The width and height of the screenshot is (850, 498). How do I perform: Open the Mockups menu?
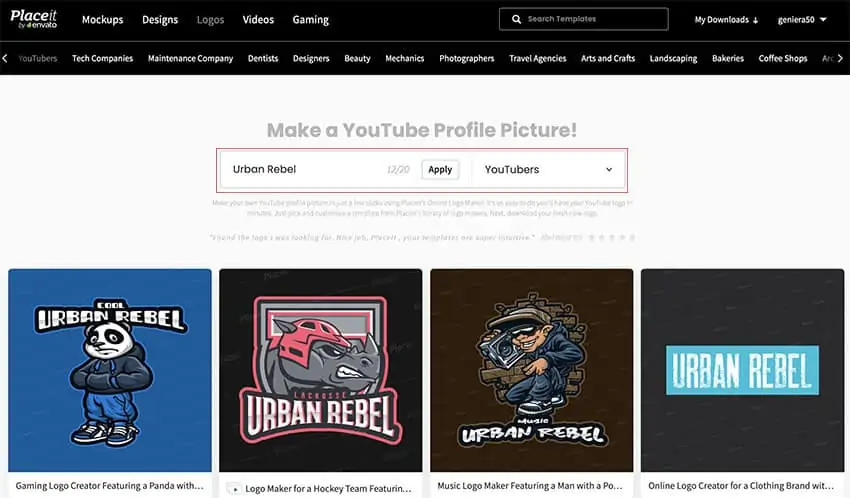[x=102, y=20]
